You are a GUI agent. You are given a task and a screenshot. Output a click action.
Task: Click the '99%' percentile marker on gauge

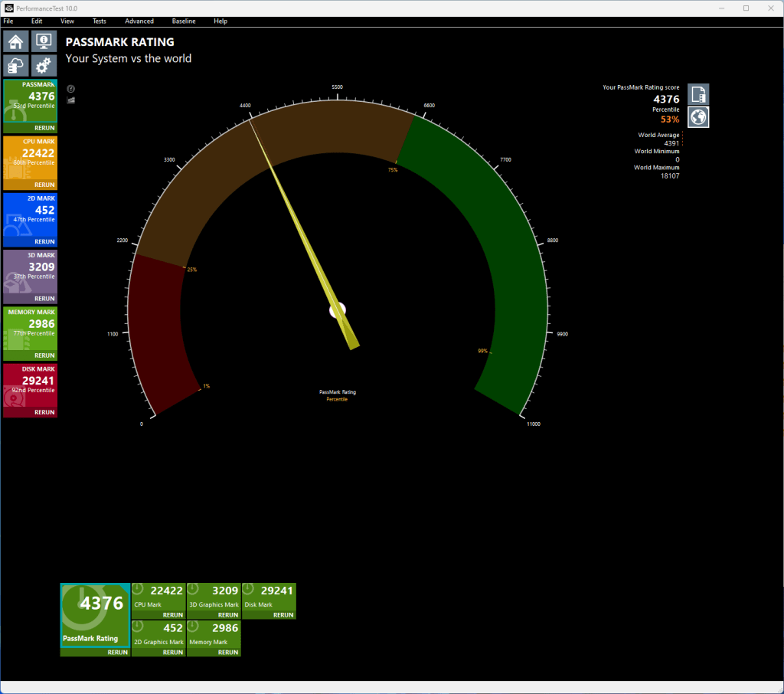(482, 352)
